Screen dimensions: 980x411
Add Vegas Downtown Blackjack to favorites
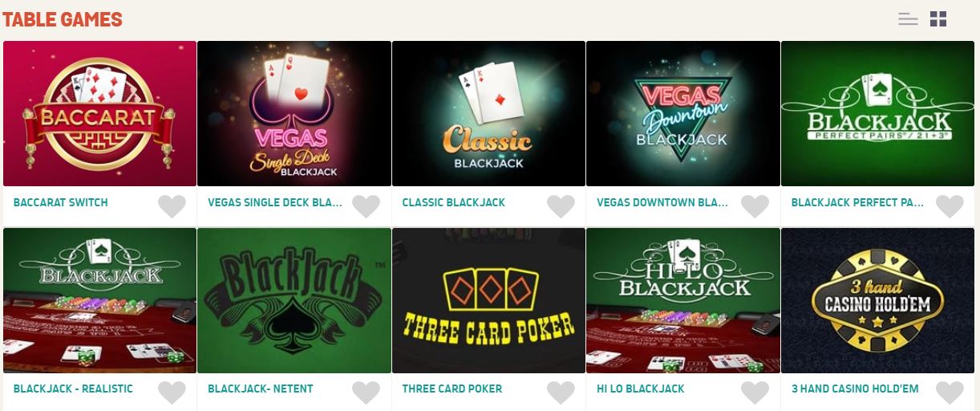tap(755, 206)
